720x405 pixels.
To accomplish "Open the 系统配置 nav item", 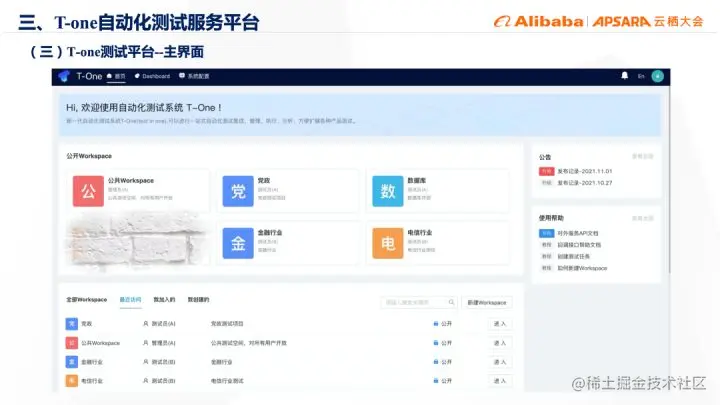I will pyautogui.click(x=194, y=76).
